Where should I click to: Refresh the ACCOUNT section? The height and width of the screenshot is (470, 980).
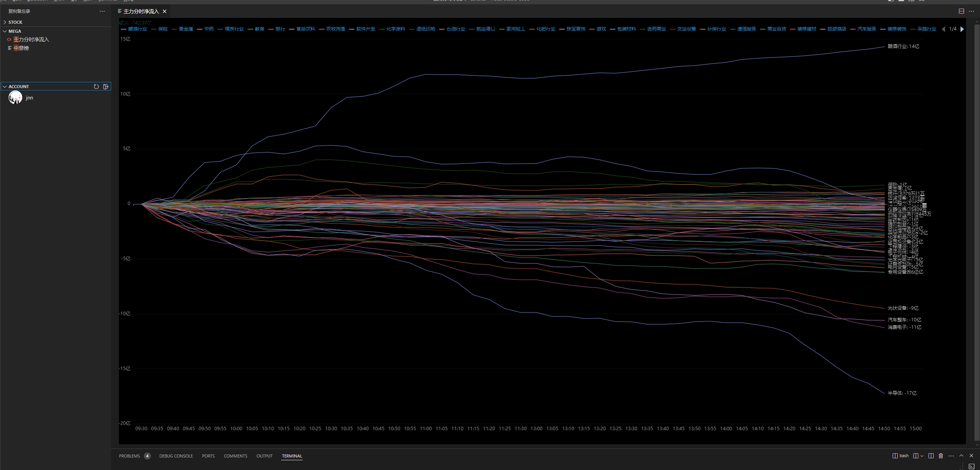96,87
